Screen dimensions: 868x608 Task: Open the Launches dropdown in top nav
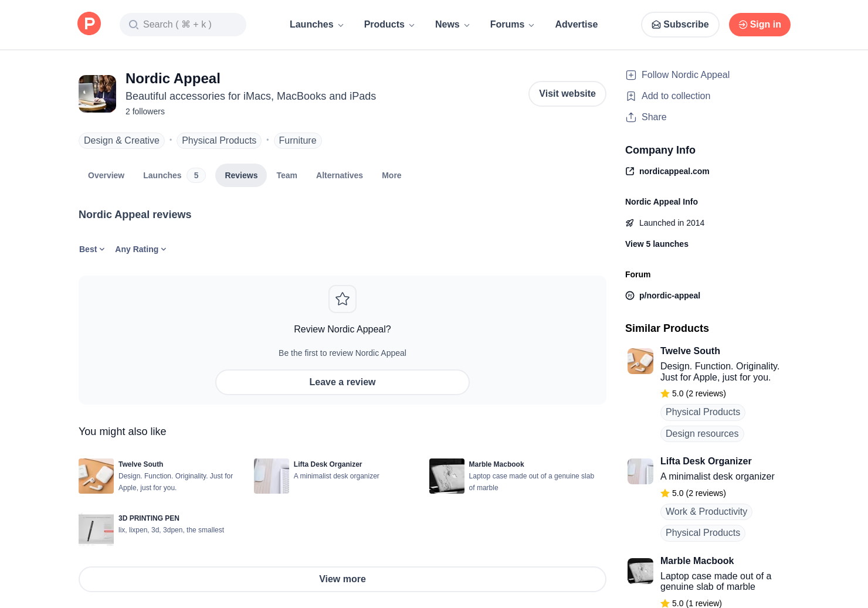[x=317, y=25]
